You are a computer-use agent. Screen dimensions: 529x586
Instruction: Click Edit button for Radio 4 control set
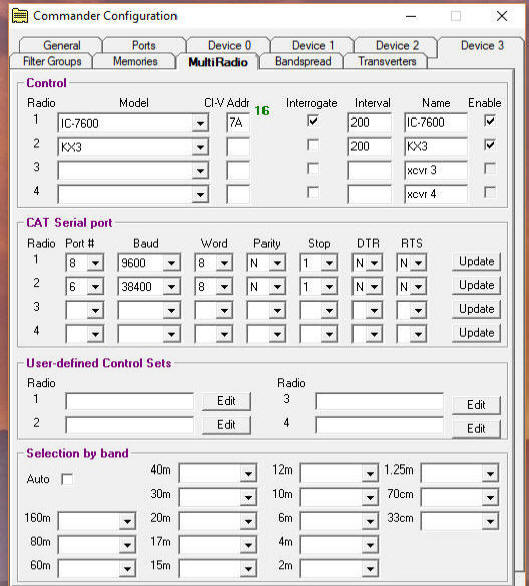(476, 429)
